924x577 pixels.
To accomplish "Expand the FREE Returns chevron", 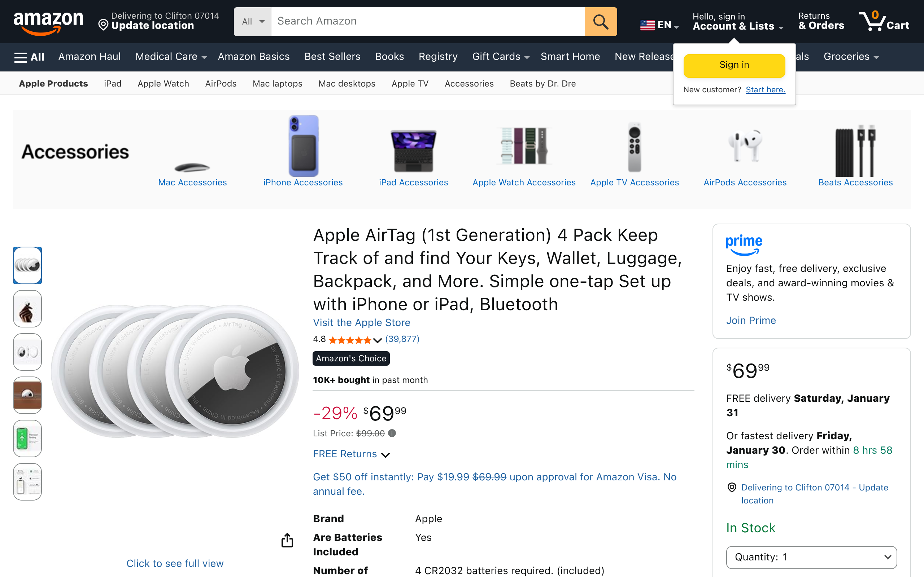I will pos(385,454).
